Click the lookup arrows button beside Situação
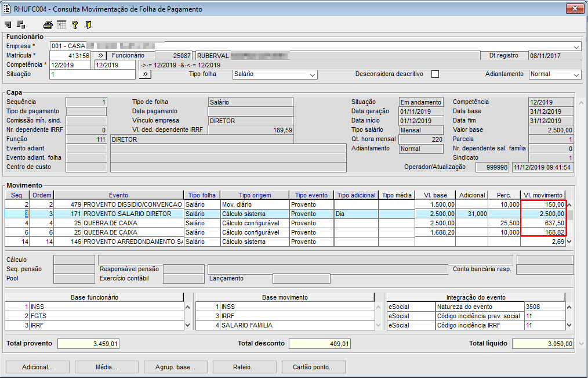 click(x=146, y=74)
